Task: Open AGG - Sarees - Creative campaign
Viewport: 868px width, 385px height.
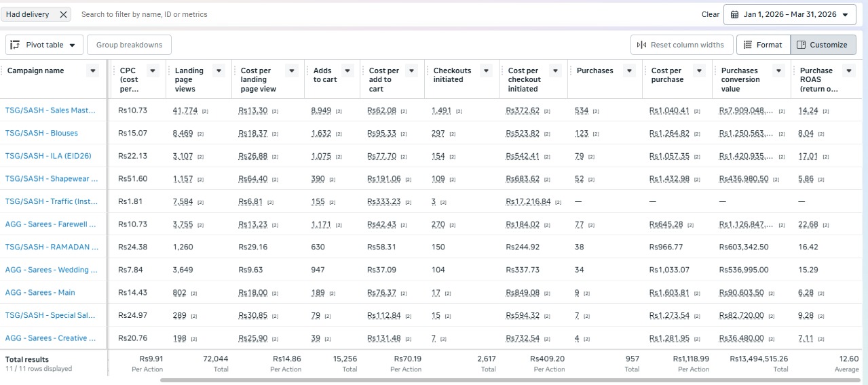Action: point(51,338)
